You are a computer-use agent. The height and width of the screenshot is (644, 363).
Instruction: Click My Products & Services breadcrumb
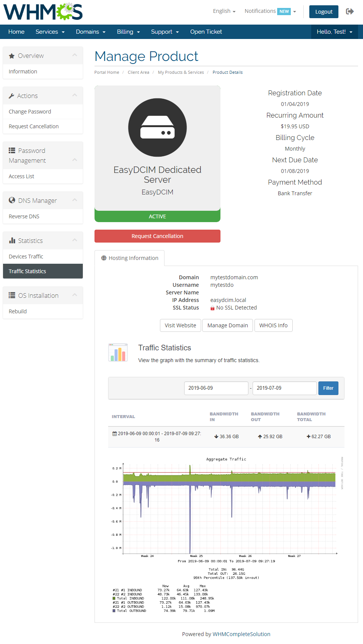coord(181,72)
